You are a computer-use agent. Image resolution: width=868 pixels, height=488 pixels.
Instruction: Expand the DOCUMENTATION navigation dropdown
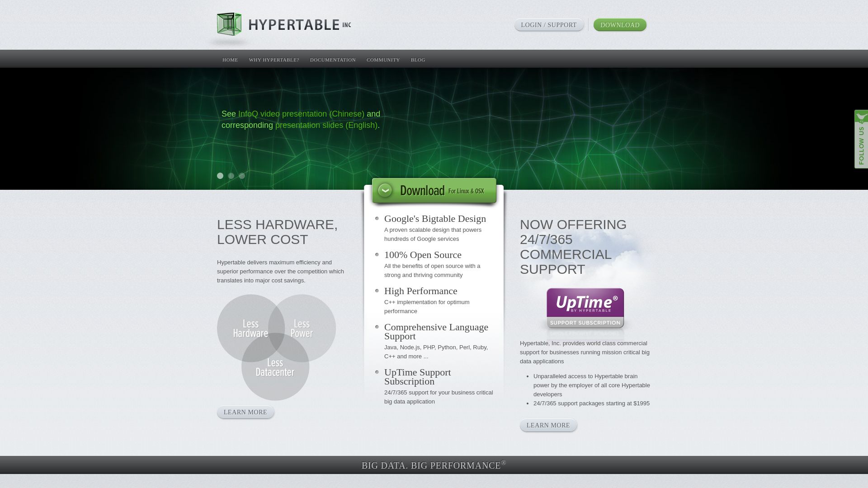click(x=333, y=60)
